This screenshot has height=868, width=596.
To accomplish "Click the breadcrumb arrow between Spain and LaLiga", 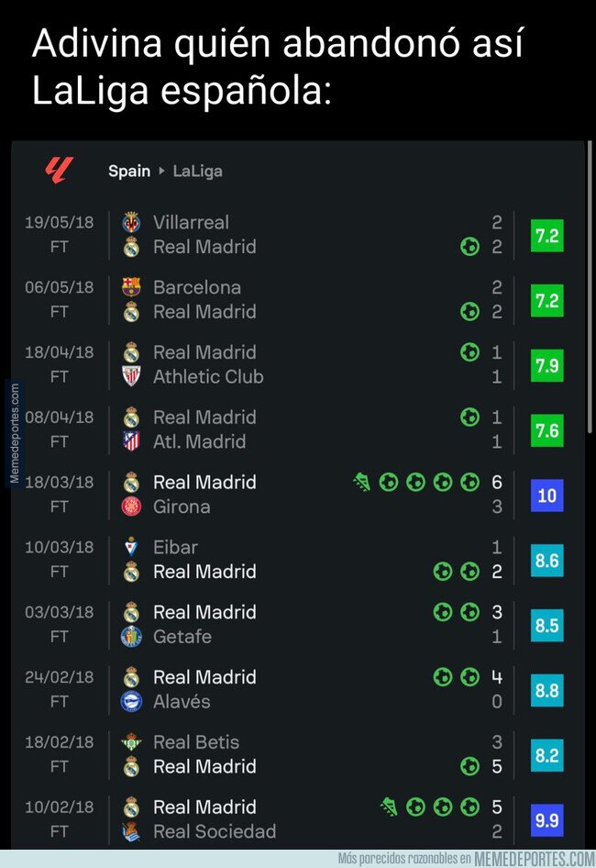I will pos(161,171).
